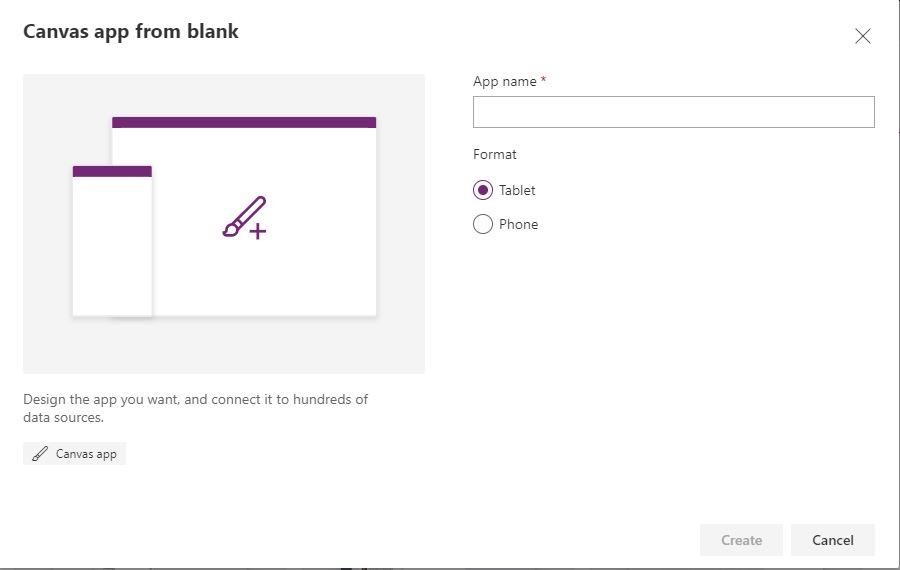Click the red required asterisk
900x570 pixels.
543,80
